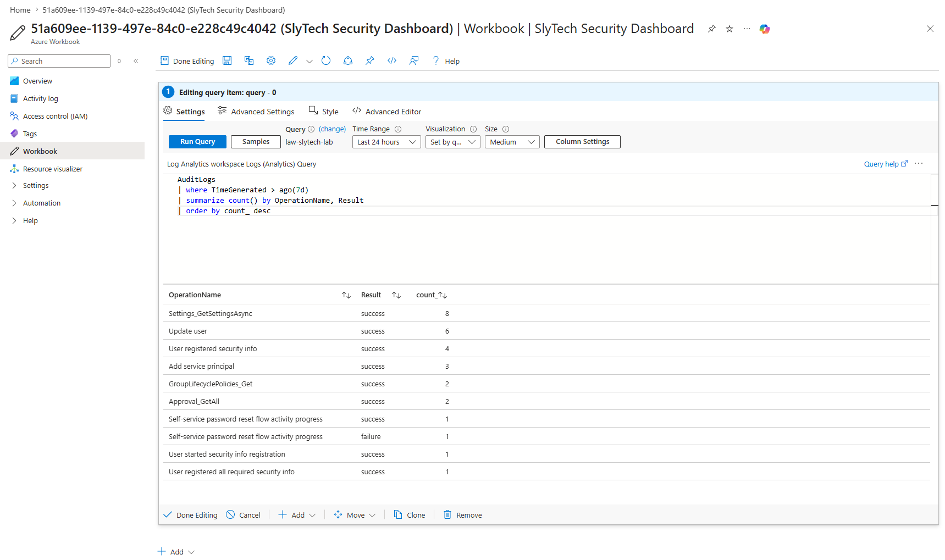Open the Add dropdown in panel footer
945x560 pixels.
(x=297, y=515)
